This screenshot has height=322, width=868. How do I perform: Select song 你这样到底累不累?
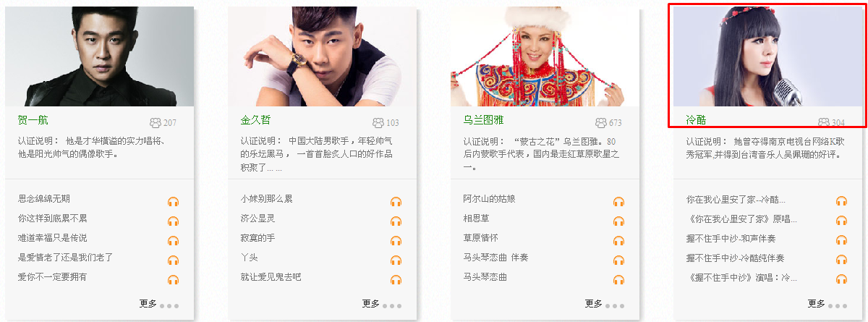[x=53, y=219]
